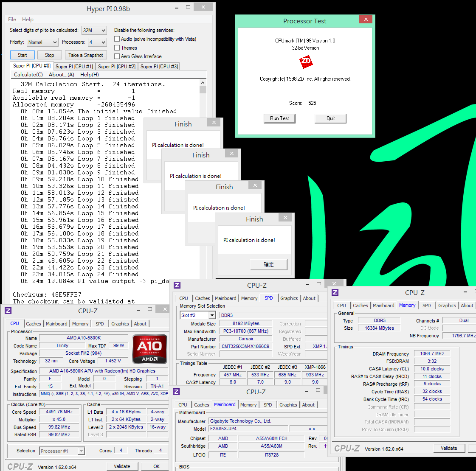This screenshot has width=476, height=471.
Task: Expand the Priority Normal dropdown
Action: click(42, 42)
